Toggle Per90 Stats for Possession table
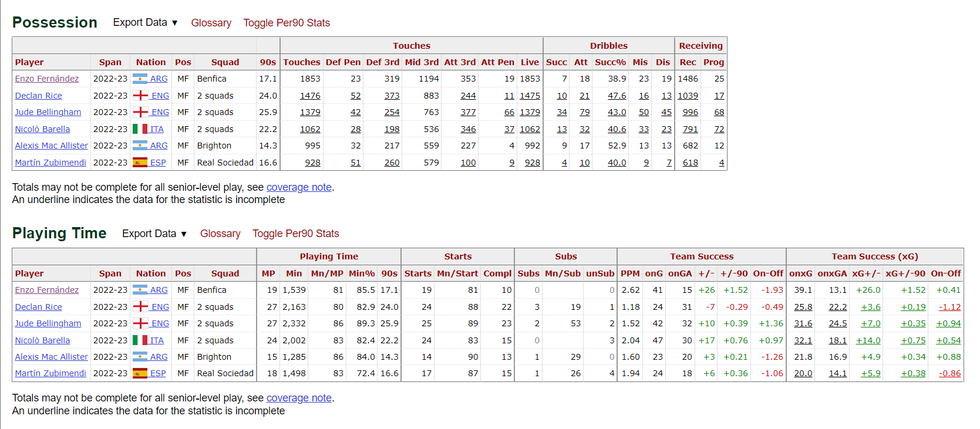 coord(287,23)
